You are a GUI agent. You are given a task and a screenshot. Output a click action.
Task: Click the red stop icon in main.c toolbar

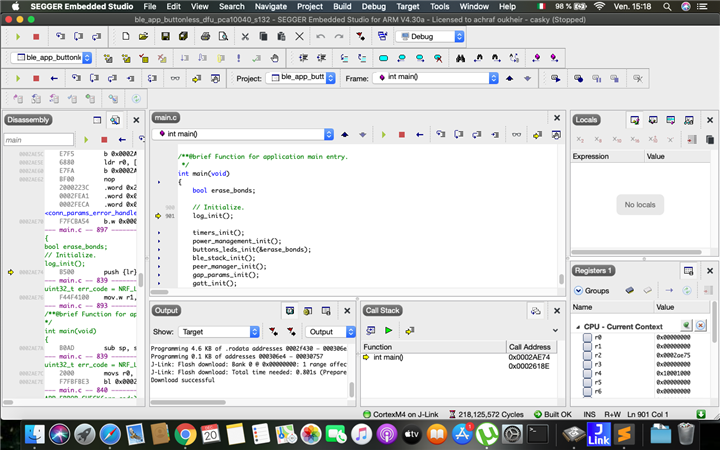tap(401, 135)
